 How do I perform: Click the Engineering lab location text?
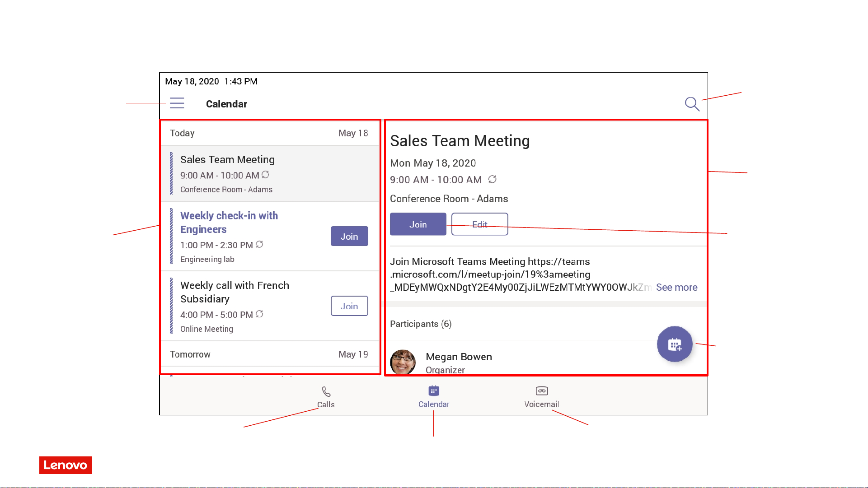coord(207,259)
